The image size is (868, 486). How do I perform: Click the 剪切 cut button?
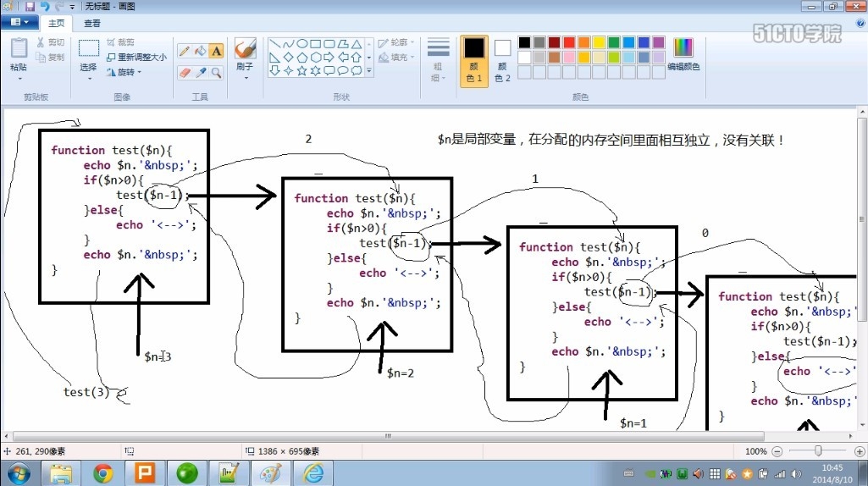(x=50, y=42)
